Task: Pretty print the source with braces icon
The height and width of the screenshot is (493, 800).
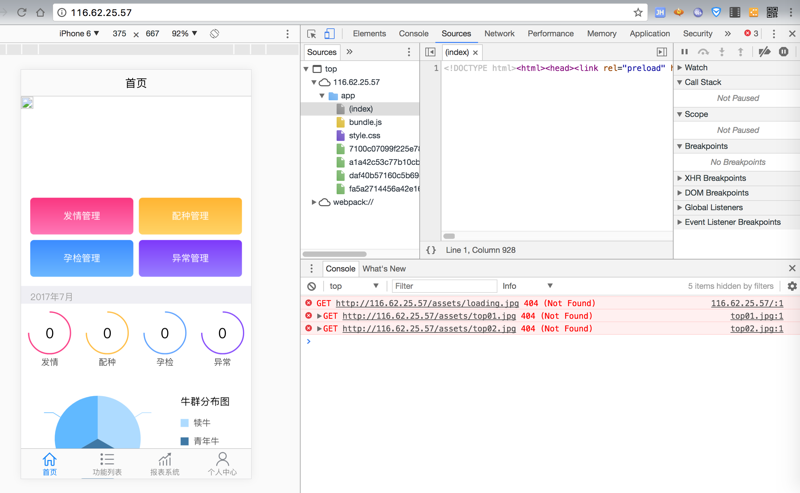Action: (431, 250)
